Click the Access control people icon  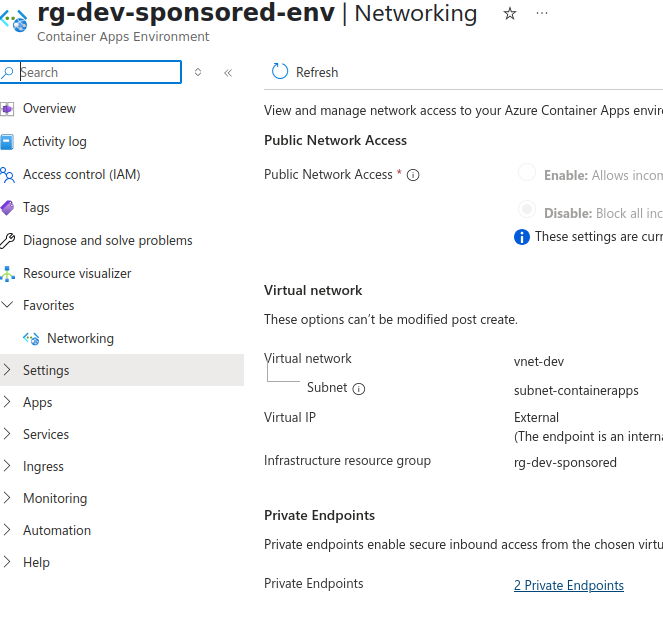click(7, 175)
